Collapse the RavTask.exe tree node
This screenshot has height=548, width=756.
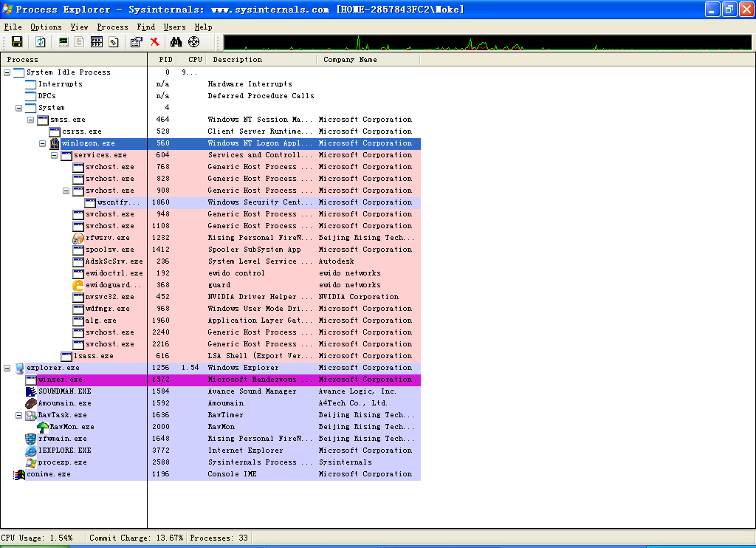19,415
